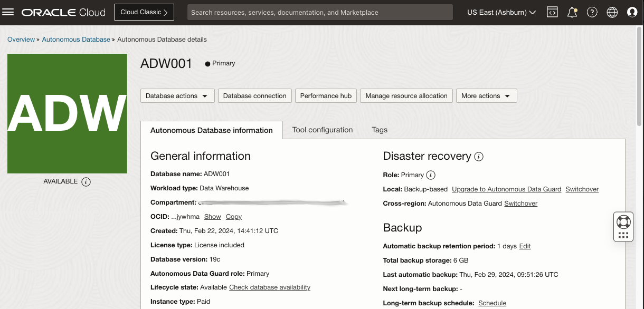The image size is (644, 309).
Task: Select Autonomous Database information tab
Action: click(212, 130)
